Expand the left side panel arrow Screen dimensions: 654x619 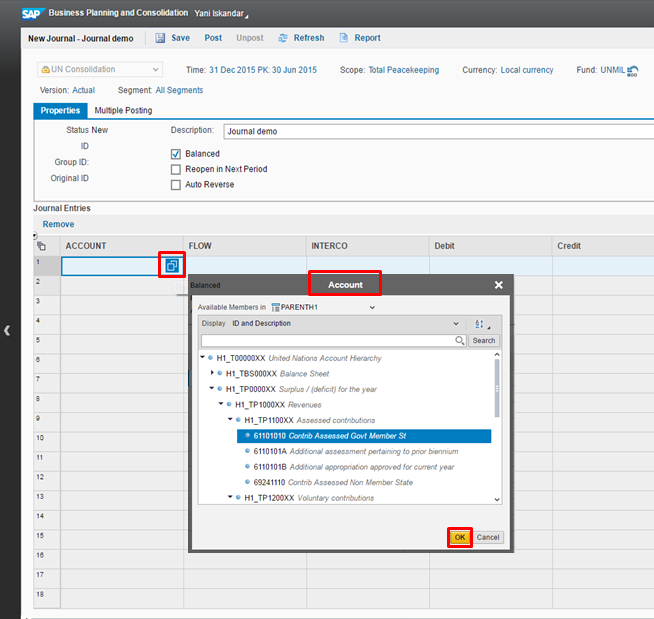[7, 331]
